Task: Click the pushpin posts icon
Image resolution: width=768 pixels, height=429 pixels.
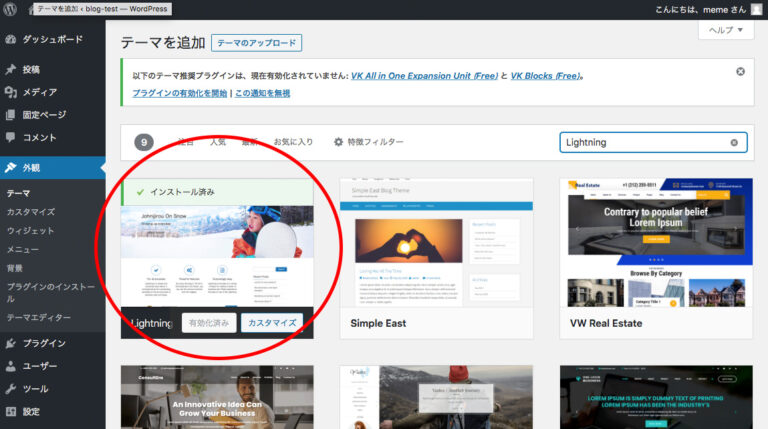Action: click(11, 70)
